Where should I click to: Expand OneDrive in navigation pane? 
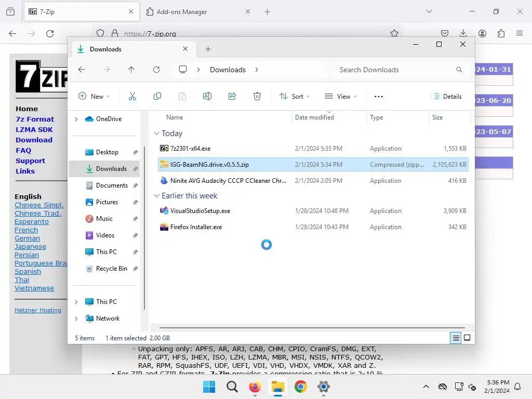tap(76, 119)
